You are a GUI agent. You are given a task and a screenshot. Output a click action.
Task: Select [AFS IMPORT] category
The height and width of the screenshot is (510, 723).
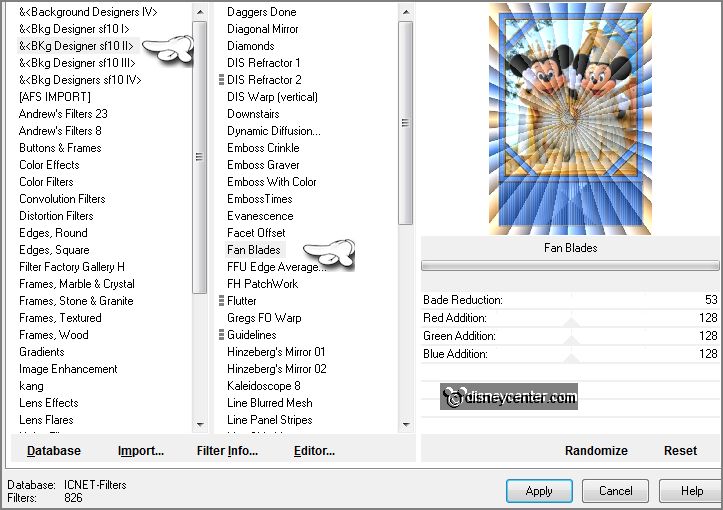(x=55, y=97)
